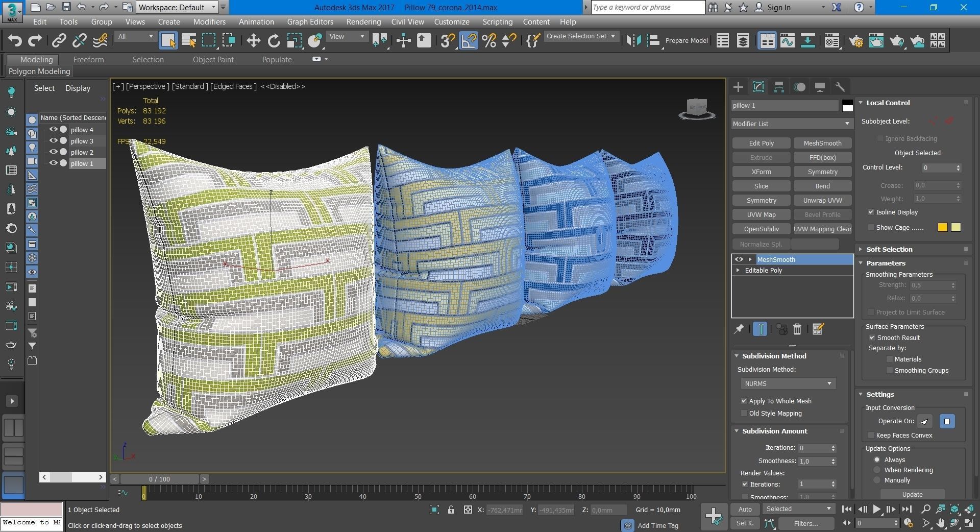Image resolution: width=980 pixels, height=532 pixels.
Task: Click the Set K. key button
Action: click(745, 523)
